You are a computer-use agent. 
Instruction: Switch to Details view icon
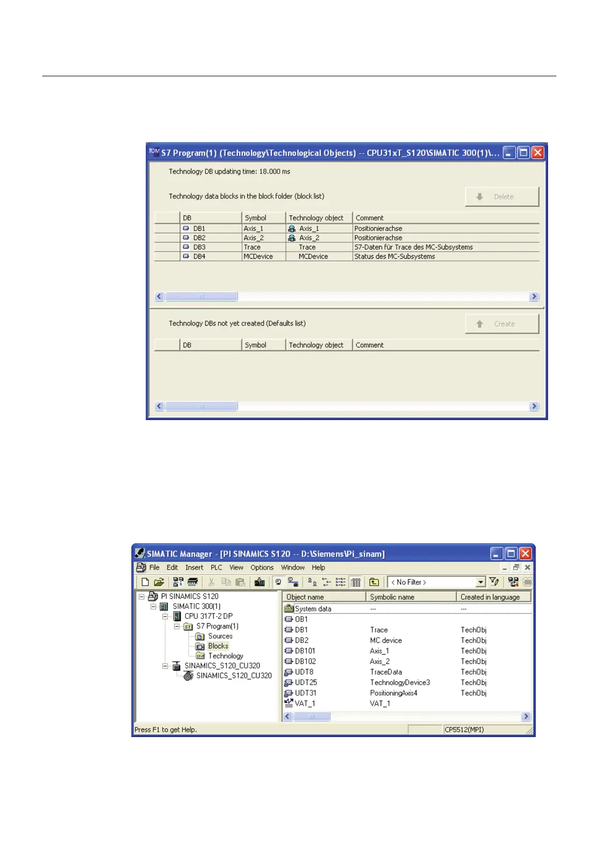pos(355,582)
